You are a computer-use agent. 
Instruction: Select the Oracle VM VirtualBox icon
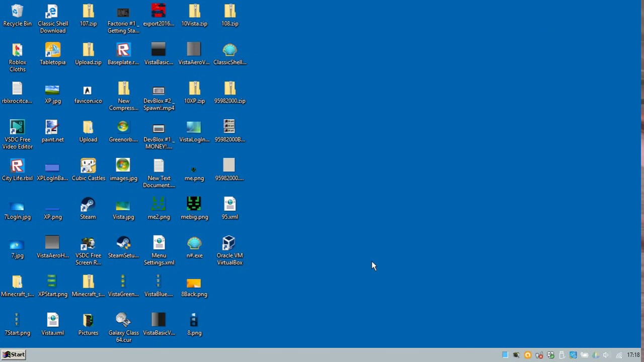229,244
